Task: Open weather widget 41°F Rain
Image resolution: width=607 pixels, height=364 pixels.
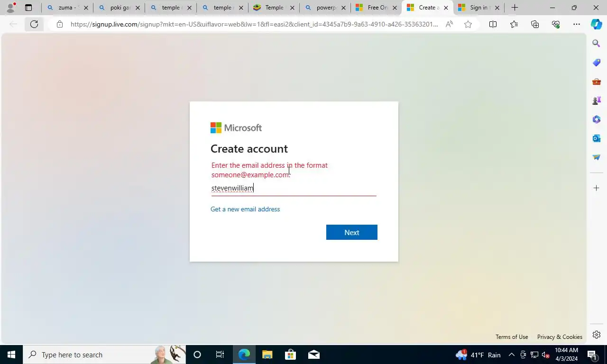Action: (x=478, y=355)
